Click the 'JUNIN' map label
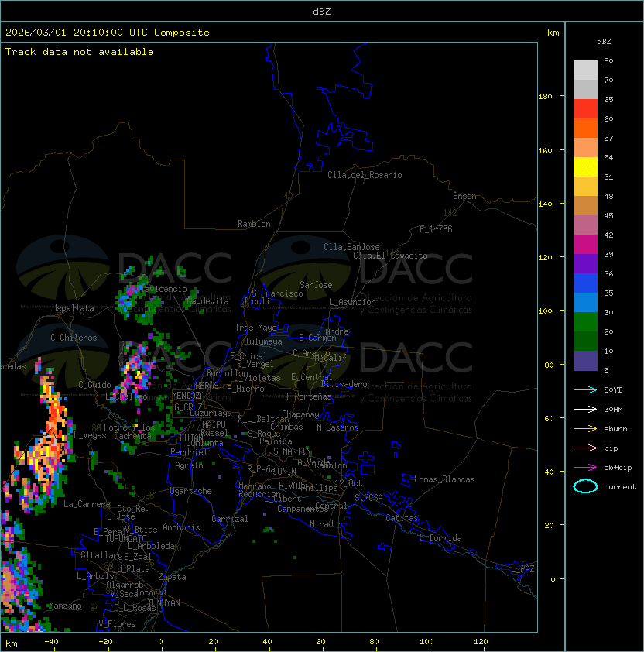644x652 pixels. pos(284,472)
